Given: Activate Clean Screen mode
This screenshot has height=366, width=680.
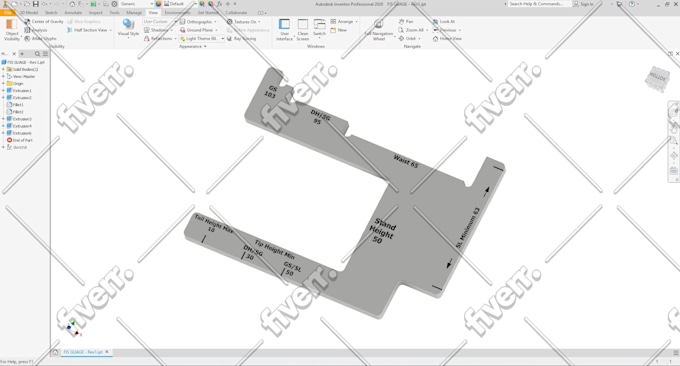Looking at the screenshot, I should pyautogui.click(x=303, y=30).
